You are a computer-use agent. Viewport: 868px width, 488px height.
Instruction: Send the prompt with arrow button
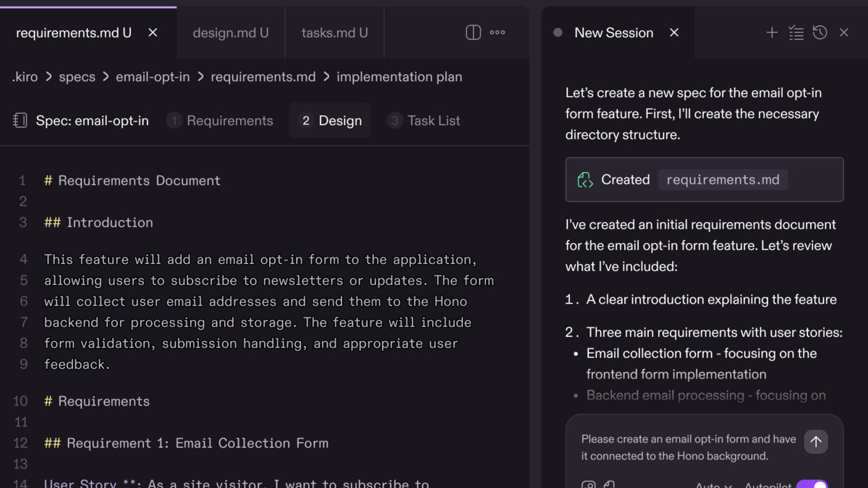pos(816,442)
